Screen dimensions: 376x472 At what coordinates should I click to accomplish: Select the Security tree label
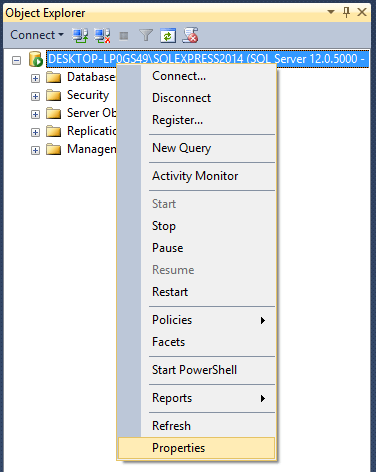click(88, 95)
